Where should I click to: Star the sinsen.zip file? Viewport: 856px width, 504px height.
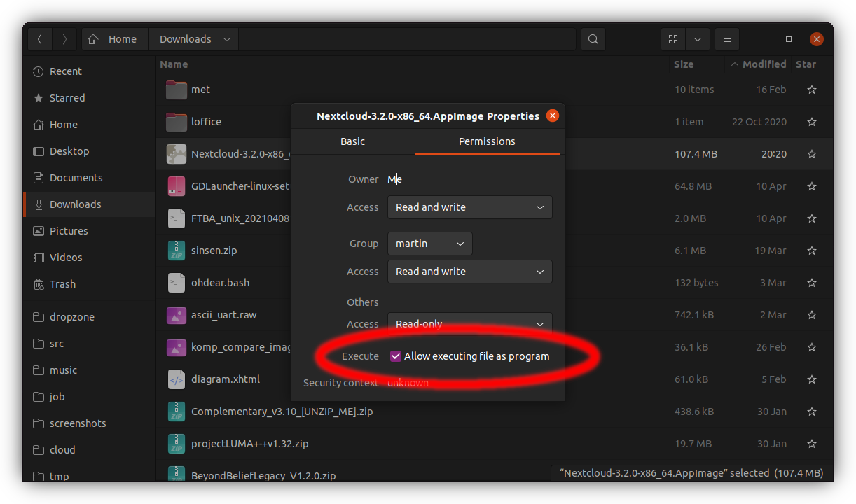[x=812, y=251]
